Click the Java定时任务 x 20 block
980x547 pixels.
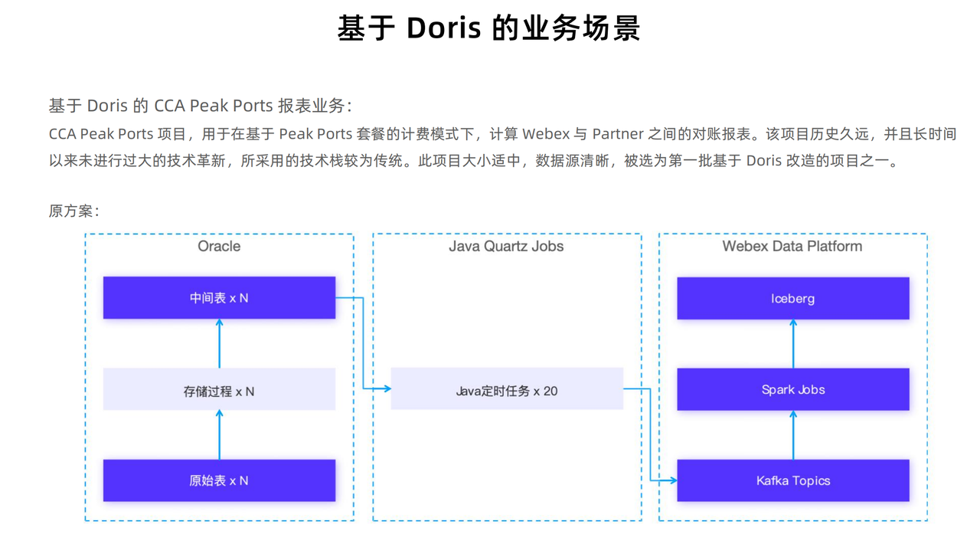coord(507,390)
